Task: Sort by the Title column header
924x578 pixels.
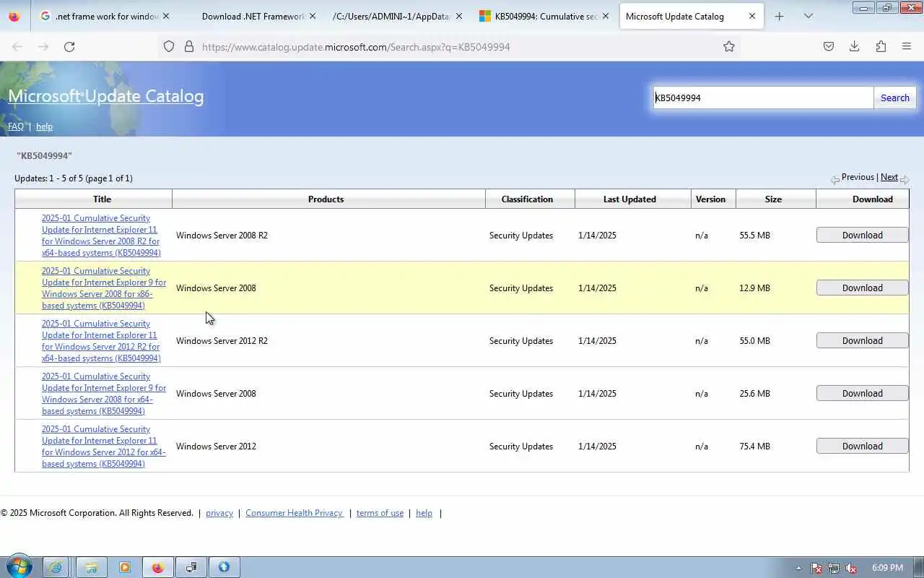Action: point(102,199)
